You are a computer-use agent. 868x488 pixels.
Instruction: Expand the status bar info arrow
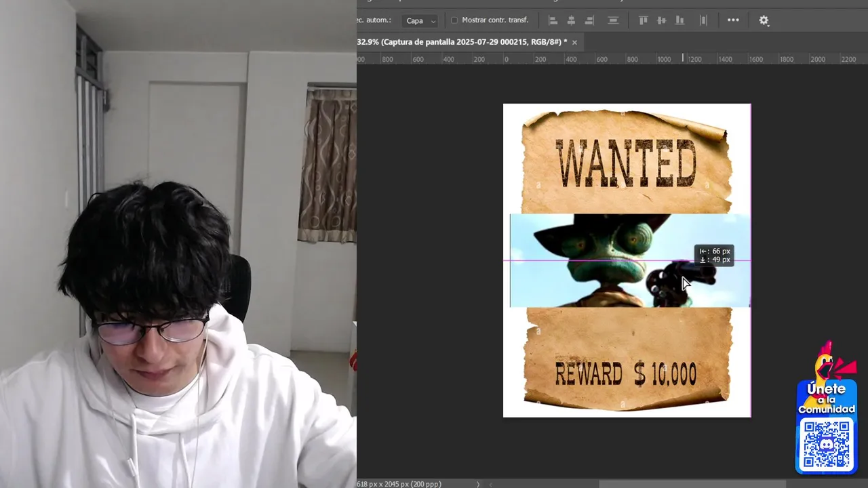pos(477,484)
